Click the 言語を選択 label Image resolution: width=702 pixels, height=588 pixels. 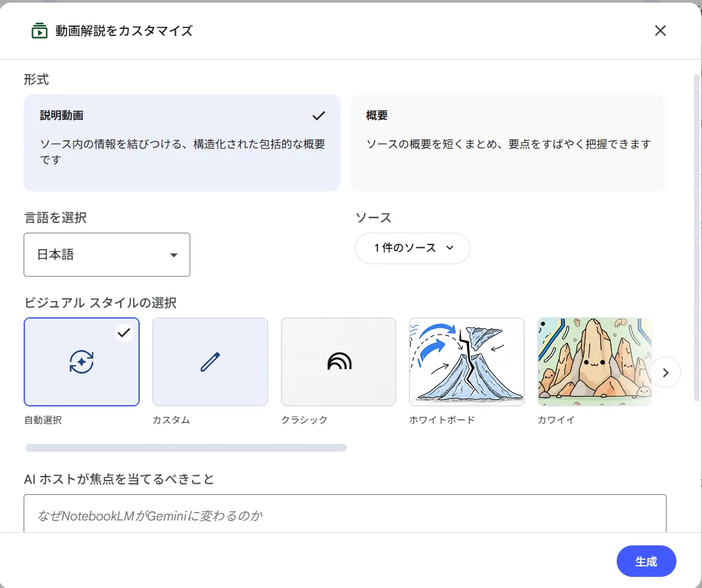55,218
